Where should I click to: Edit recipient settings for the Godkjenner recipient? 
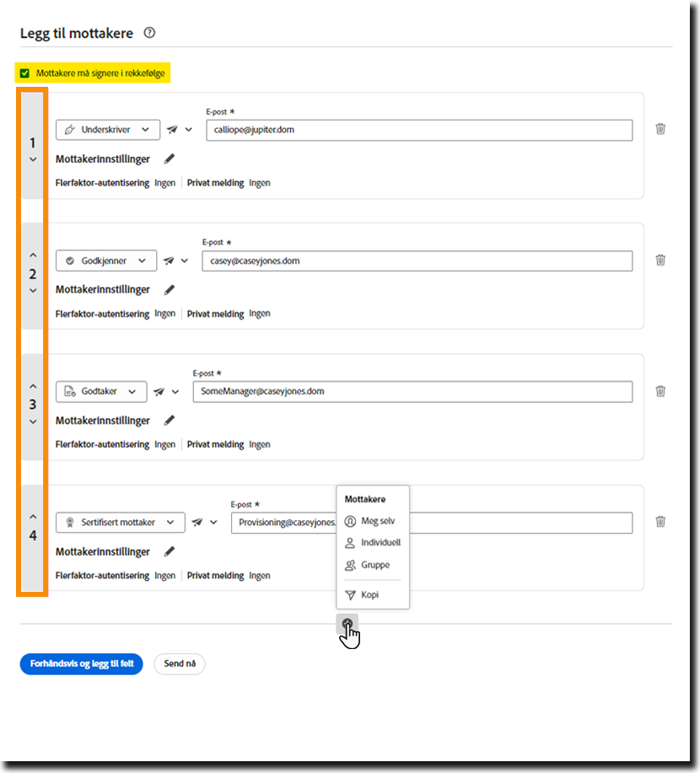[170, 289]
